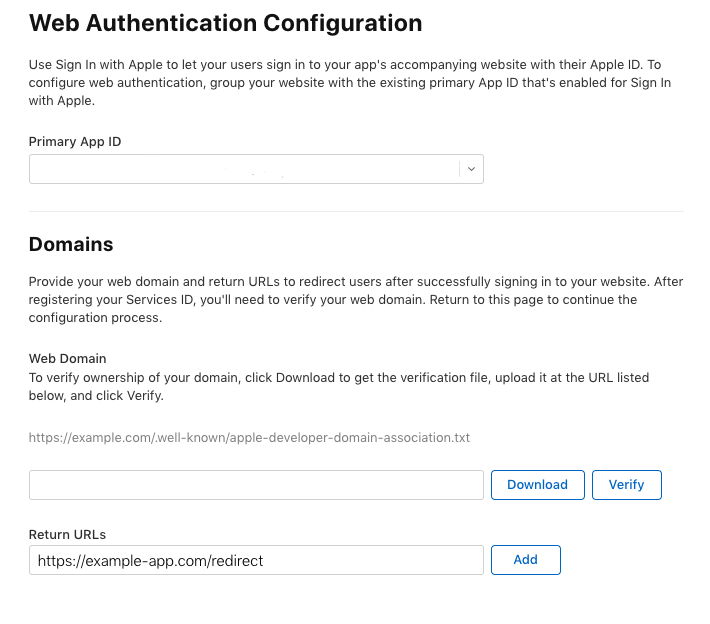Download the domain verification file
The width and height of the screenshot is (710, 624).
tap(537, 485)
